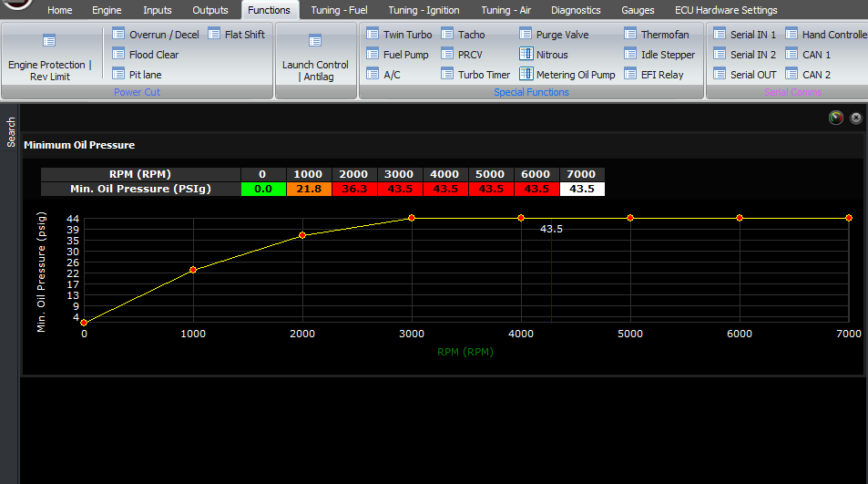Open Idle Stepper function
Viewport: 868px width, 484px height.
(659, 55)
